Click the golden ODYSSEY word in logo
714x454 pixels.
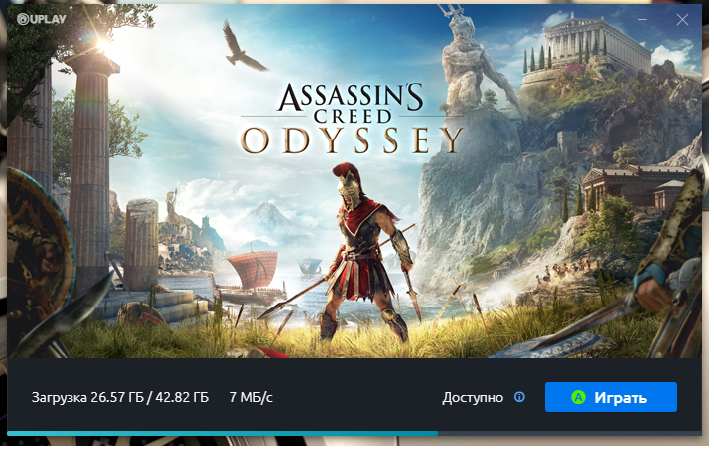(352, 140)
